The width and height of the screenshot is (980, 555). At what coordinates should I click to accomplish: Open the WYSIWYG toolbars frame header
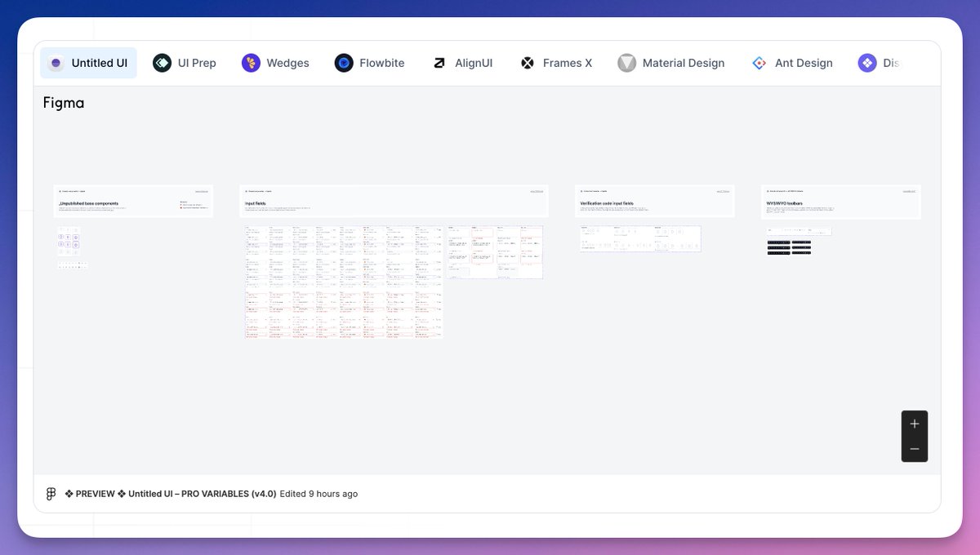(x=841, y=202)
